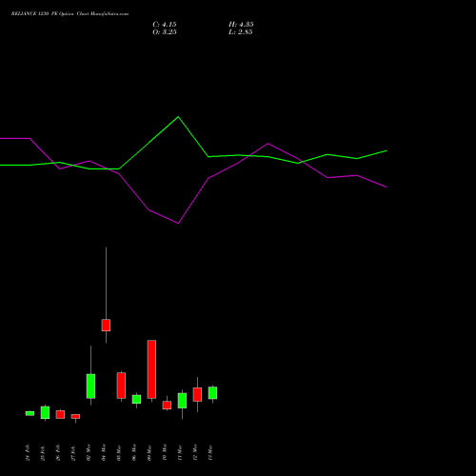The image size is (476, 476).
Task: Click the chart title starting with RELIANCE
Action: tap(69, 14)
